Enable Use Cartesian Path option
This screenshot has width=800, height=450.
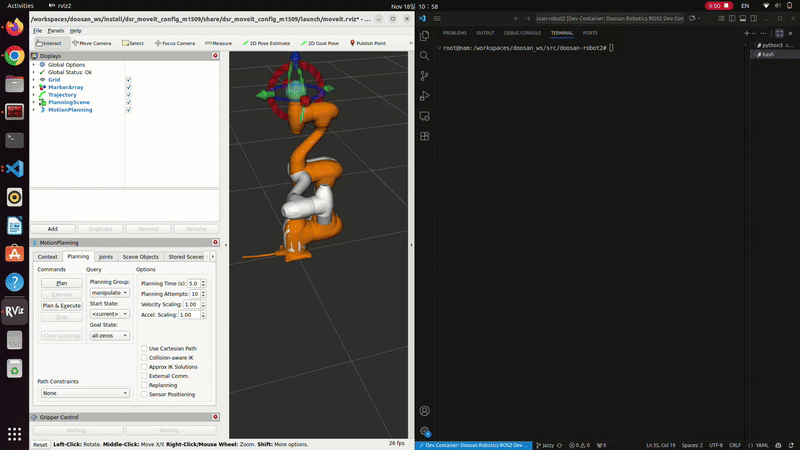(145, 348)
